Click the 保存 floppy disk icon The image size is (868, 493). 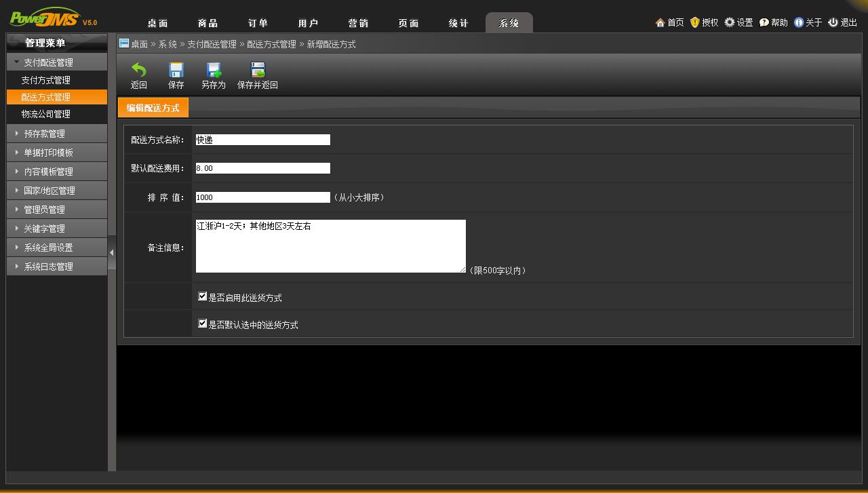tap(176, 70)
